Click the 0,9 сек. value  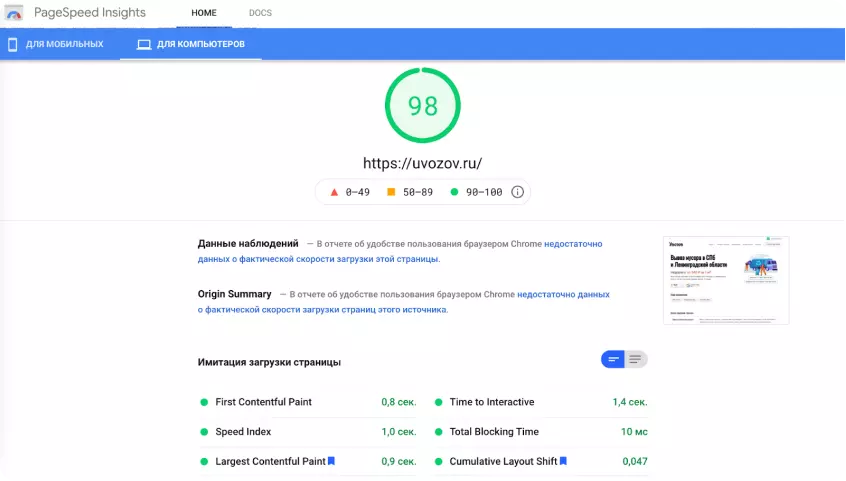tap(399, 461)
